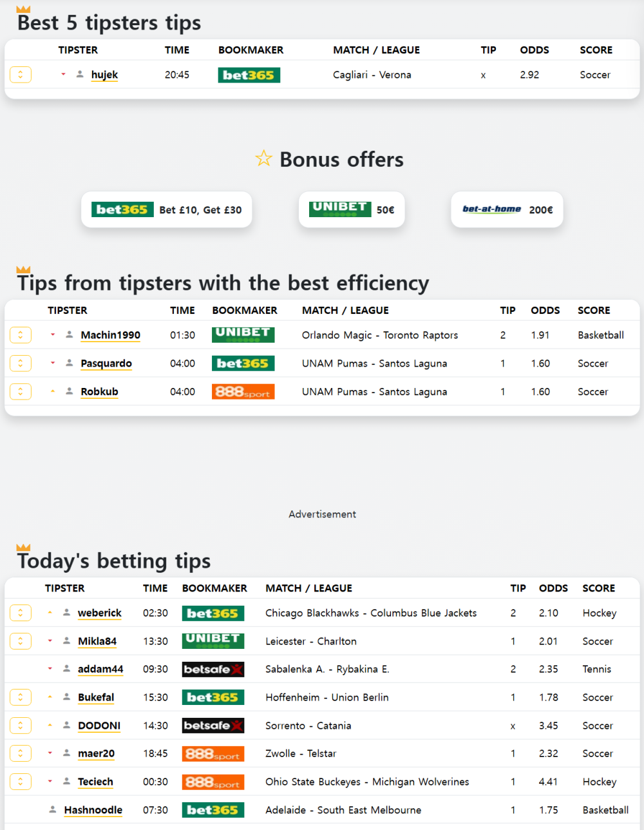Screen dimensions: 644x830
Task: Open tipster Mikla84's profile link
Action: [97, 641]
